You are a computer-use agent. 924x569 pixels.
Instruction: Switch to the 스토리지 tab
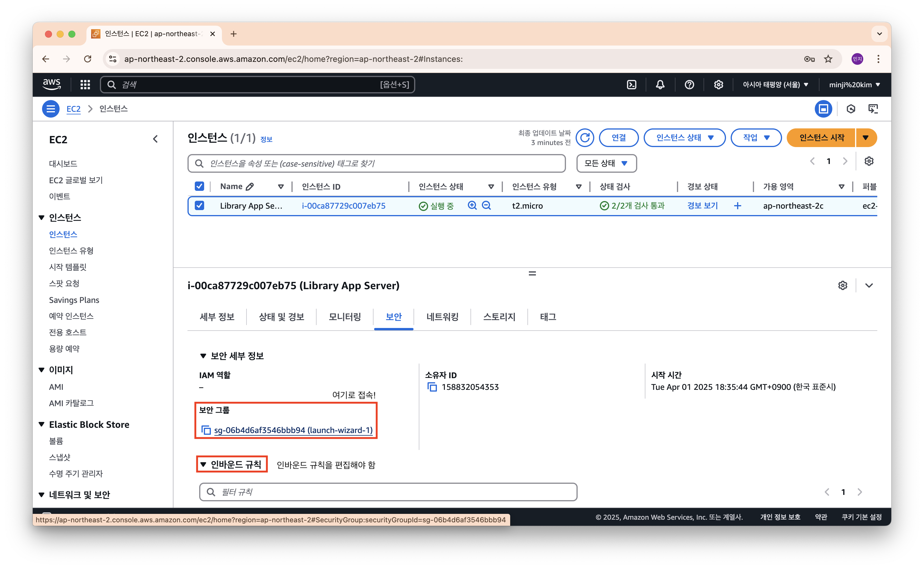pos(499,317)
